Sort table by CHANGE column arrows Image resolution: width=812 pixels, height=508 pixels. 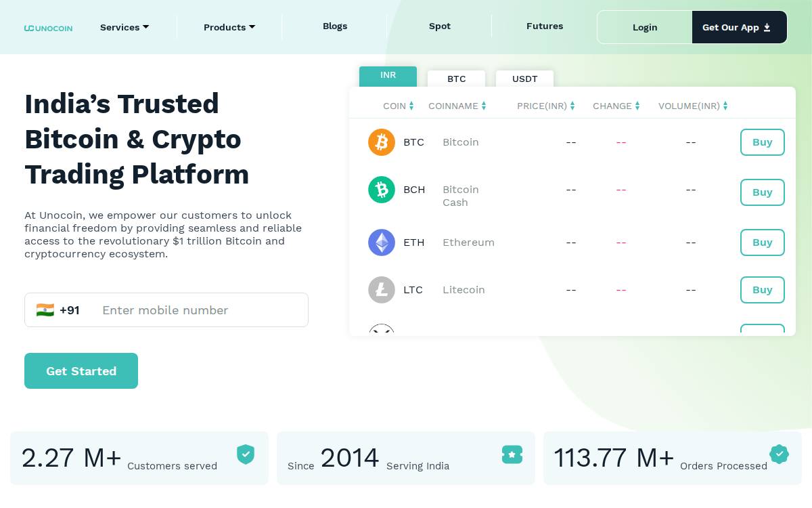point(637,106)
